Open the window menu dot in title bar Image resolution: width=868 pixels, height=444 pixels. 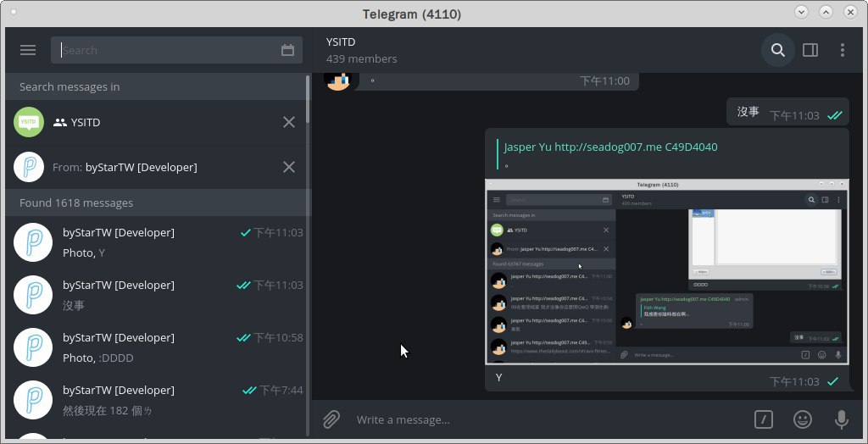point(14,12)
